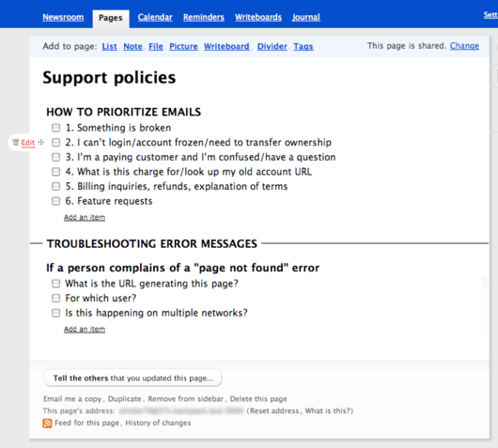This screenshot has width=498, height=448.
Task: Switch to the Calendar tab
Action: 155,17
